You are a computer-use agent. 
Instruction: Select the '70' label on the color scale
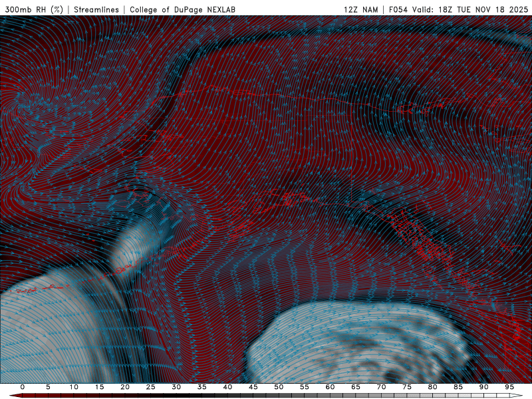click(x=381, y=387)
